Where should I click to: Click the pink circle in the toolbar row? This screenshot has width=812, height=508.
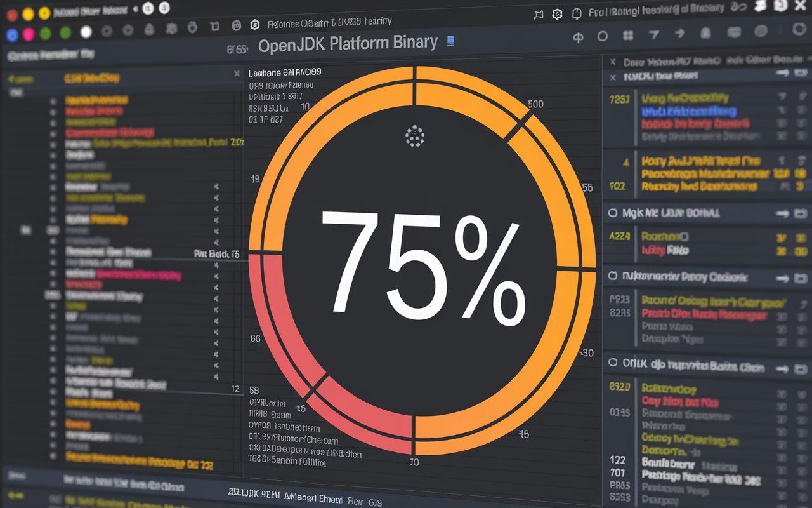pyautogui.click(x=28, y=34)
